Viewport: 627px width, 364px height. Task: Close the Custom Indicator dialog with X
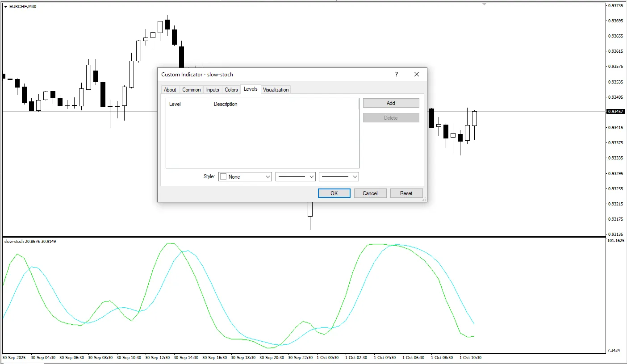tap(416, 75)
